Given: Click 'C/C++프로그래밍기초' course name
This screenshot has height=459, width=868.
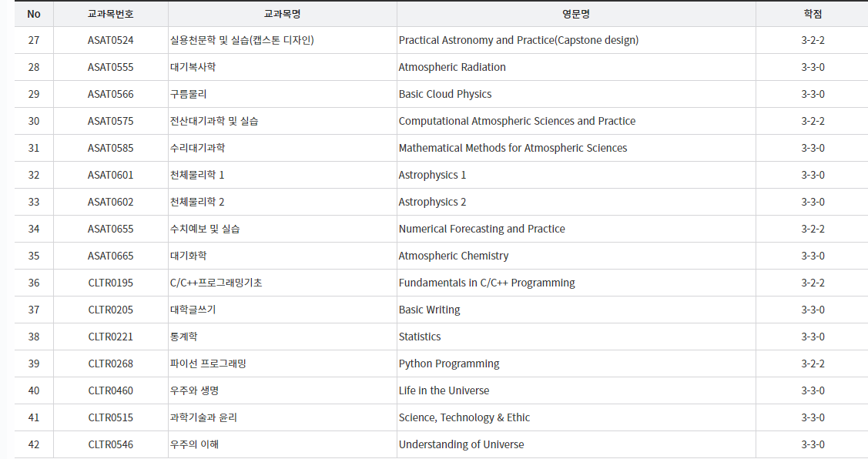Looking at the screenshot, I should point(216,283).
